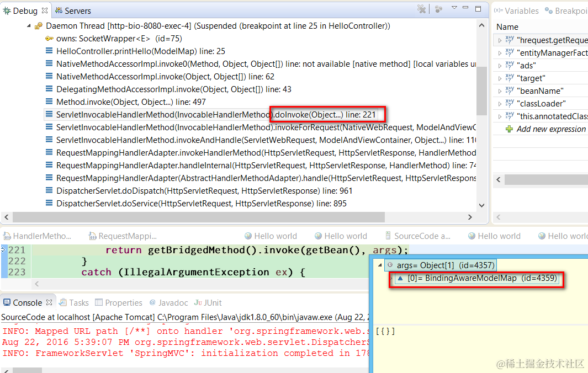Expand the "ads" watch expression
The width and height of the screenshot is (588, 373).
pyautogui.click(x=500, y=66)
